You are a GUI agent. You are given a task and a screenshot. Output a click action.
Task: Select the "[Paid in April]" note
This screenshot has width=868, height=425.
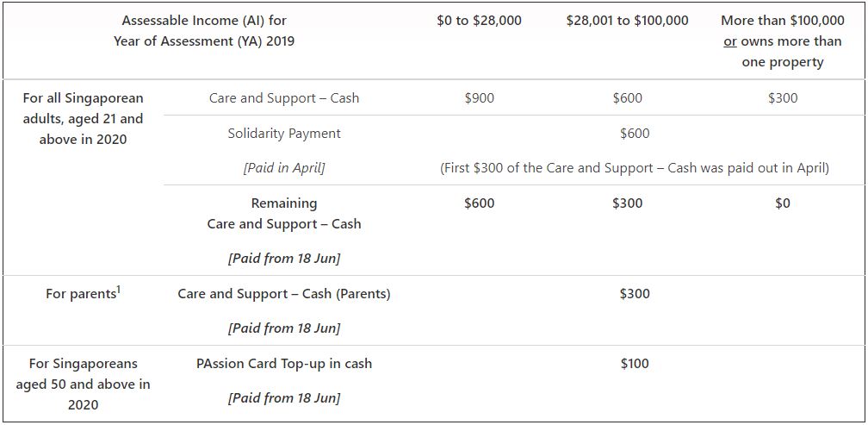point(284,168)
